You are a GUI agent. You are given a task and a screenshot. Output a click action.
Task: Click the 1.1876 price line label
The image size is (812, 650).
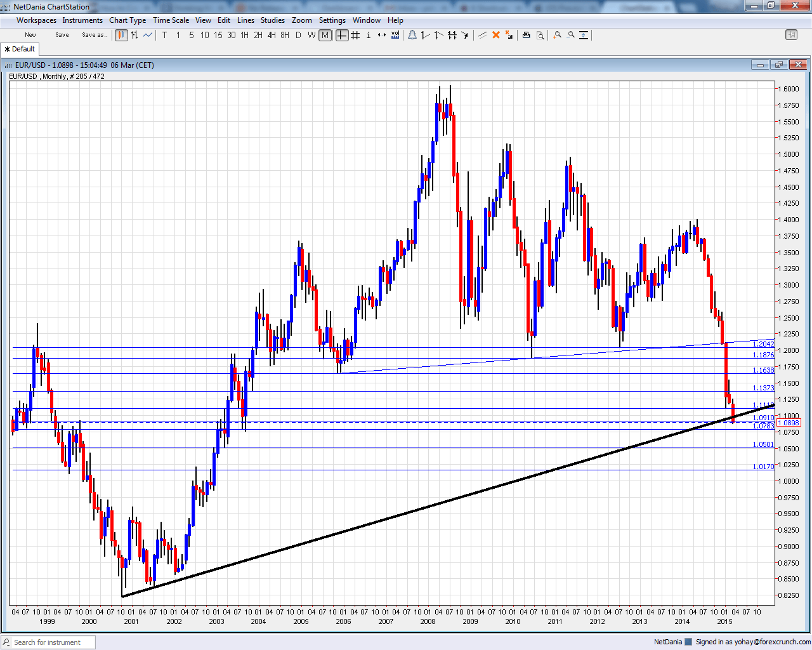pos(763,355)
